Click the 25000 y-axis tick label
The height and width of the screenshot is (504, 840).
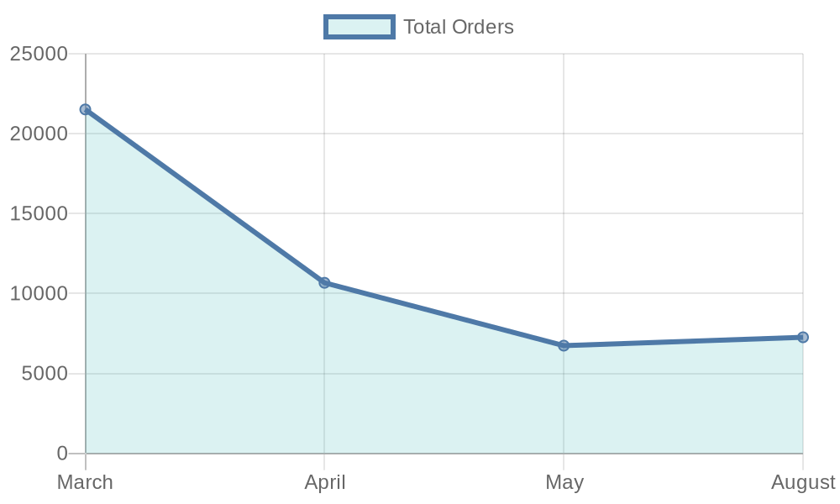[x=39, y=54]
